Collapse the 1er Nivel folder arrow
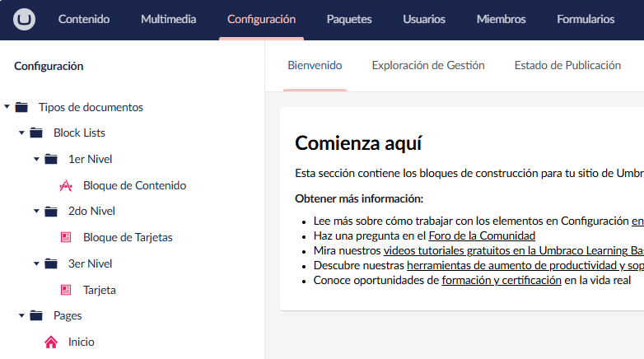This screenshot has height=359, width=644. point(36,159)
